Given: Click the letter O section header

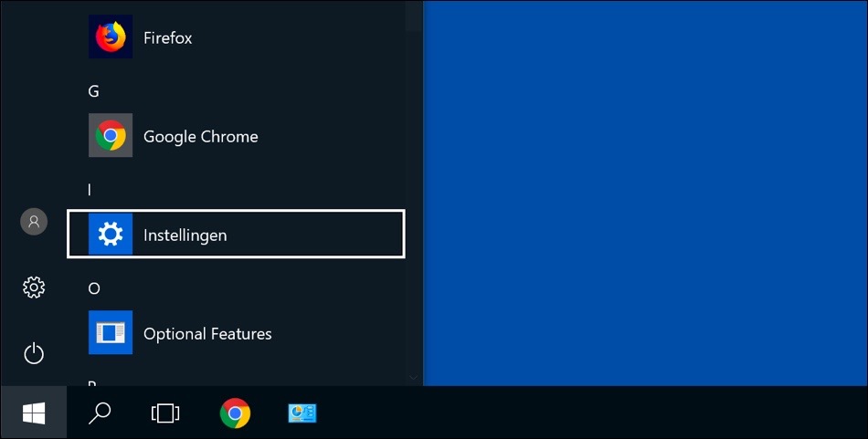Looking at the screenshot, I should 94,288.
